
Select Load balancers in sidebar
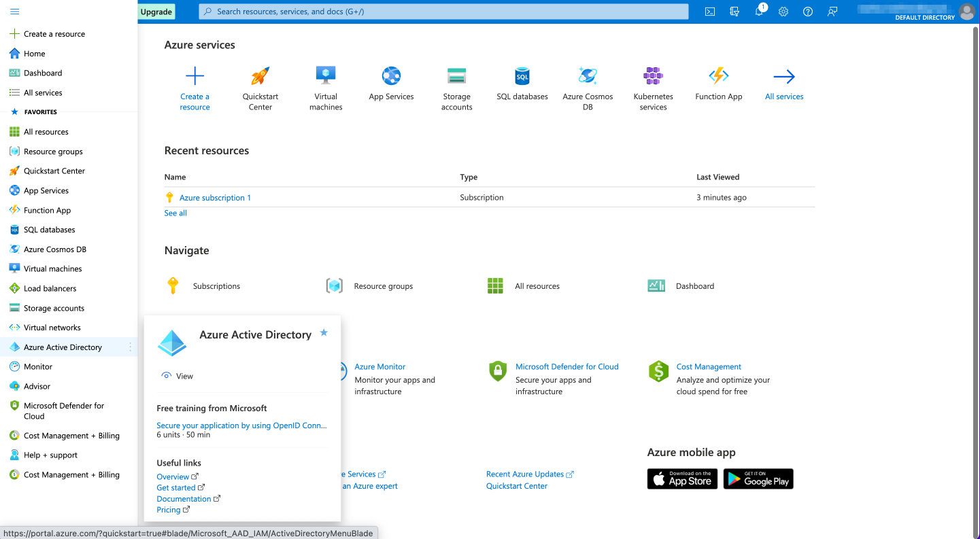(x=50, y=288)
